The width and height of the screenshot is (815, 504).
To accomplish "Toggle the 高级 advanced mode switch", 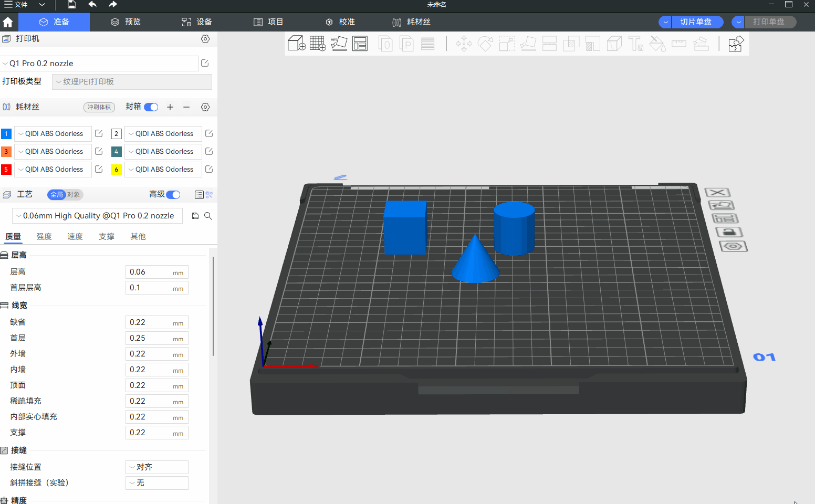I will 173,195.
